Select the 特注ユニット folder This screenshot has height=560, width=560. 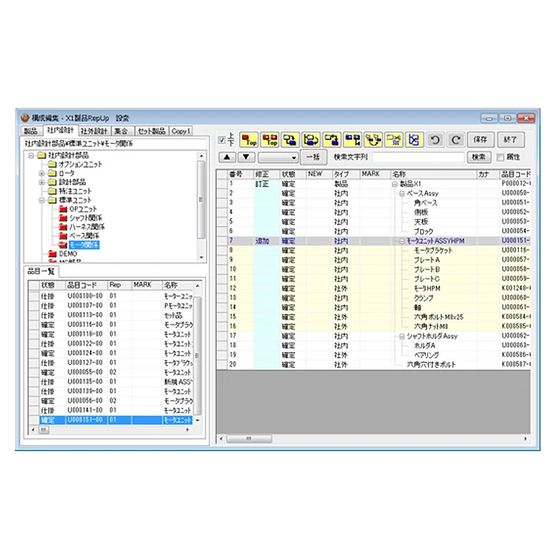click(x=70, y=191)
